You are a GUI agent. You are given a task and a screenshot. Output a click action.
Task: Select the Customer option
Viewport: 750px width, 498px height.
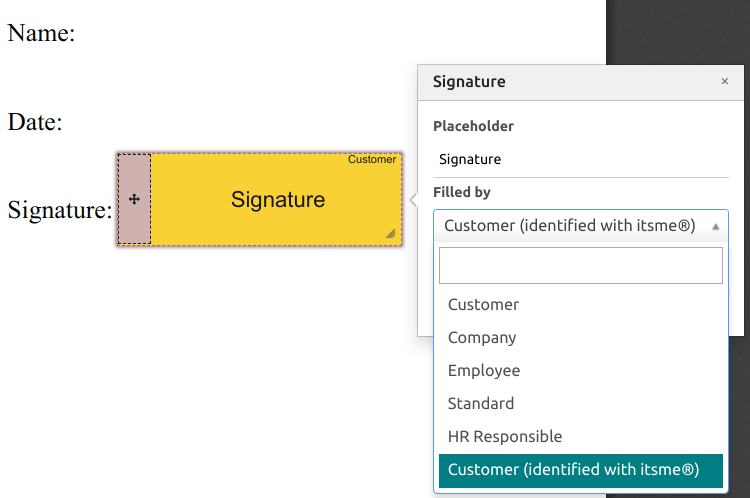coord(483,304)
